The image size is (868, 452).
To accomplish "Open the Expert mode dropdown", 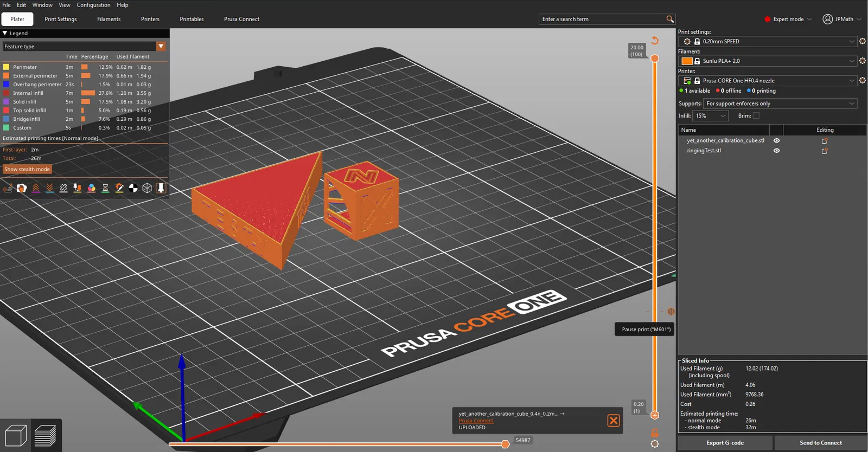I will [788, 19].
